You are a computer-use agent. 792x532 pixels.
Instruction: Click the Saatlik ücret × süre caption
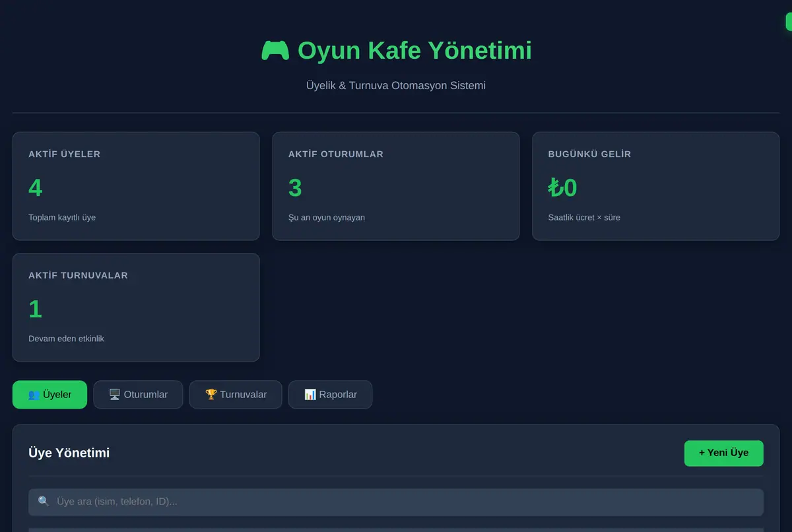click(584, 217)
